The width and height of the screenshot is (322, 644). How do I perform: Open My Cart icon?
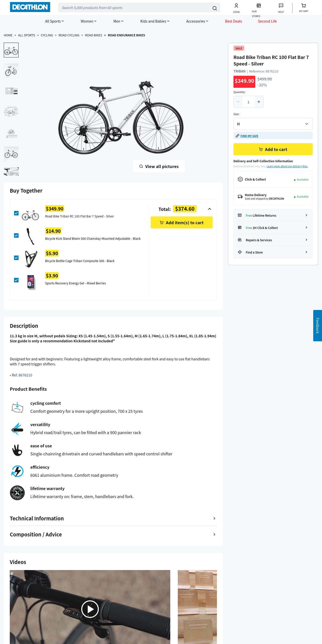coord(304,6)
